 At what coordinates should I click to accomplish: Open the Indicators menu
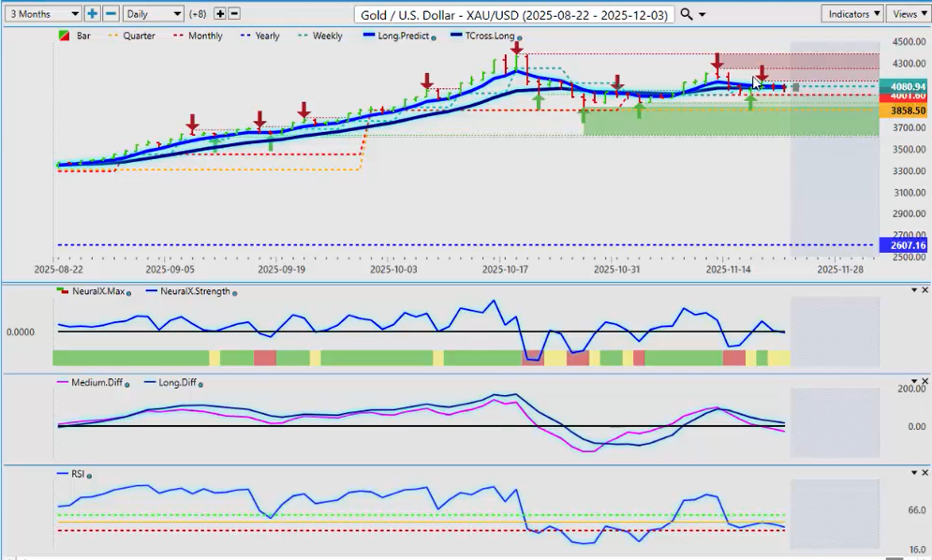(852, 14)
